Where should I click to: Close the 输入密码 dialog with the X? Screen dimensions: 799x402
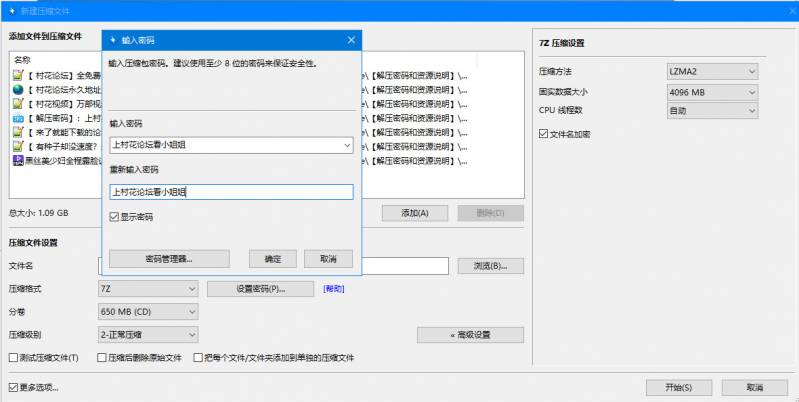click(x=351, y=40)
